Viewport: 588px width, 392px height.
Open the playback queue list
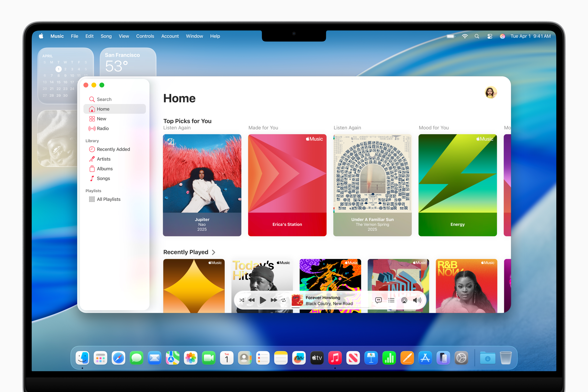[x=391, y=300]
